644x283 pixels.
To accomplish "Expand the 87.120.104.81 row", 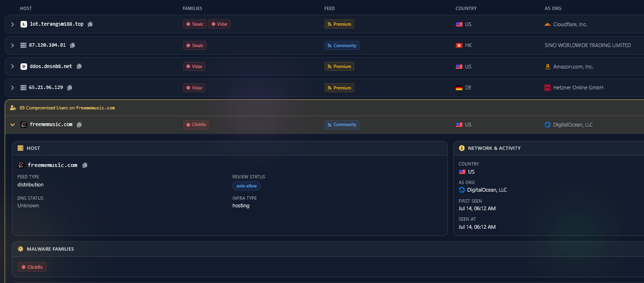I will pyautogui.click(x=12, y=46).
